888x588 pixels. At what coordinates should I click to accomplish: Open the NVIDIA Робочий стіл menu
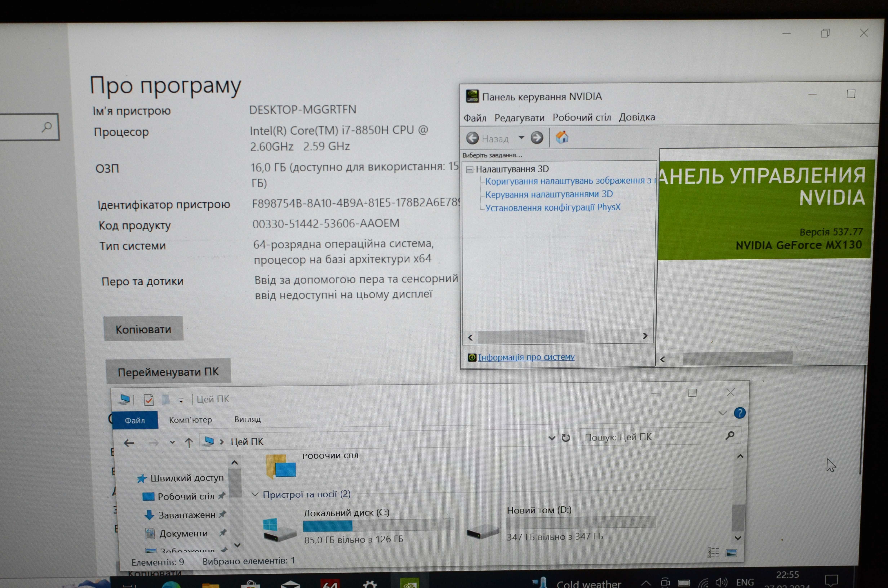coord(582,117)
